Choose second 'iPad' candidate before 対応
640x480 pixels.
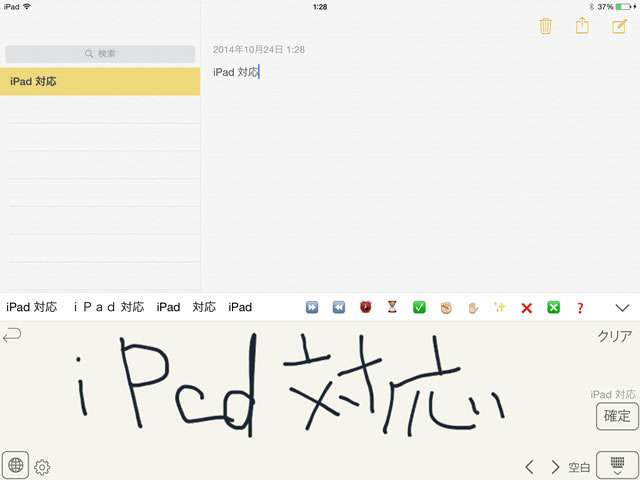point(168,307)
